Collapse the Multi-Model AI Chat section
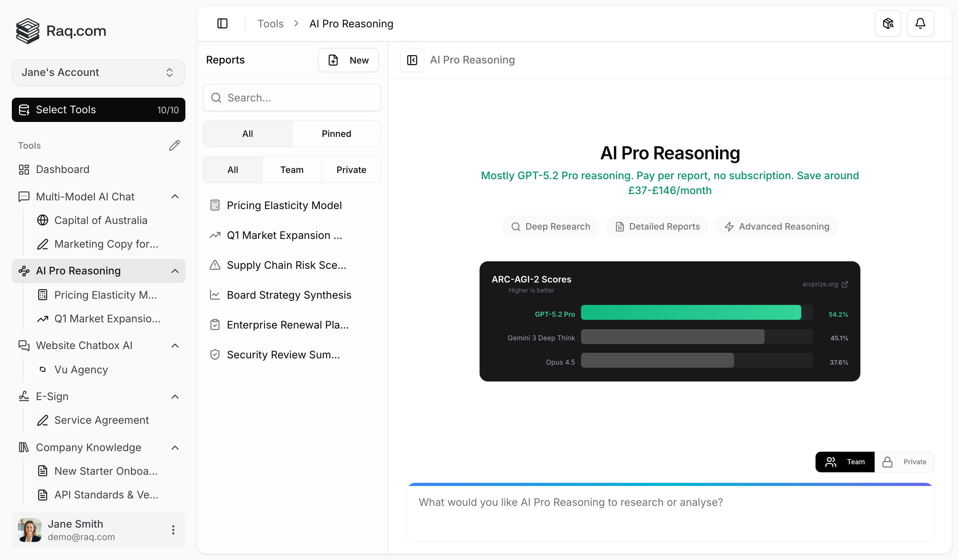This screenshot has width=958, height=560. 175,197
